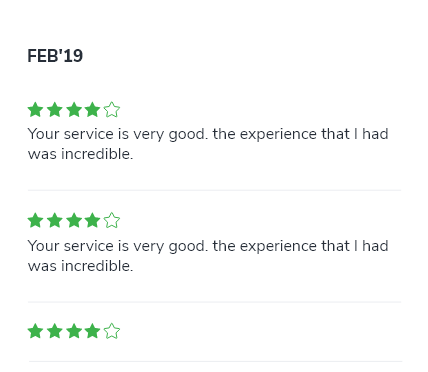Click the third star of the third review
This screenshot has height=372, width=428.
[74, 331]
